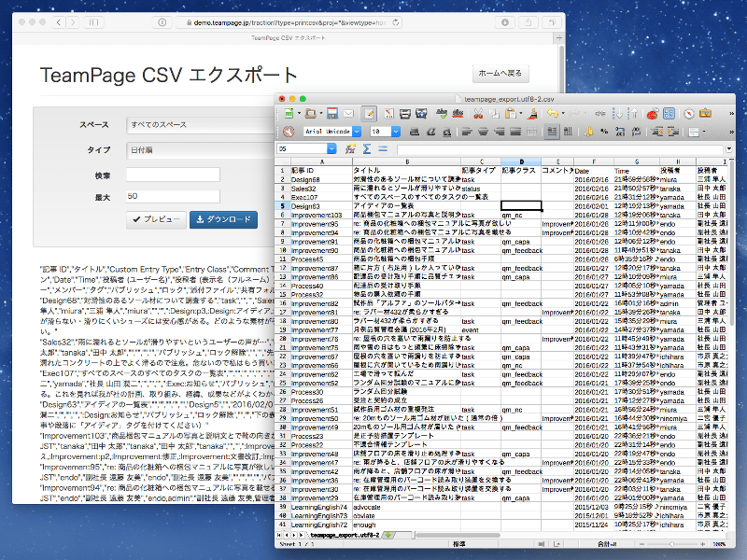
Task: Align cell text right
Action: point(500,132)
